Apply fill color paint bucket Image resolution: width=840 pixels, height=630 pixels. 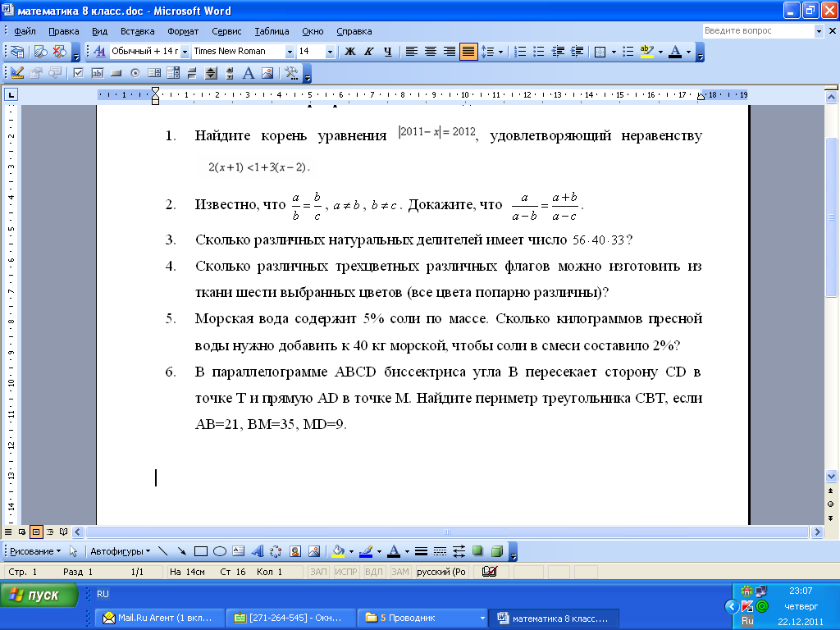click(x=338, y=551)
